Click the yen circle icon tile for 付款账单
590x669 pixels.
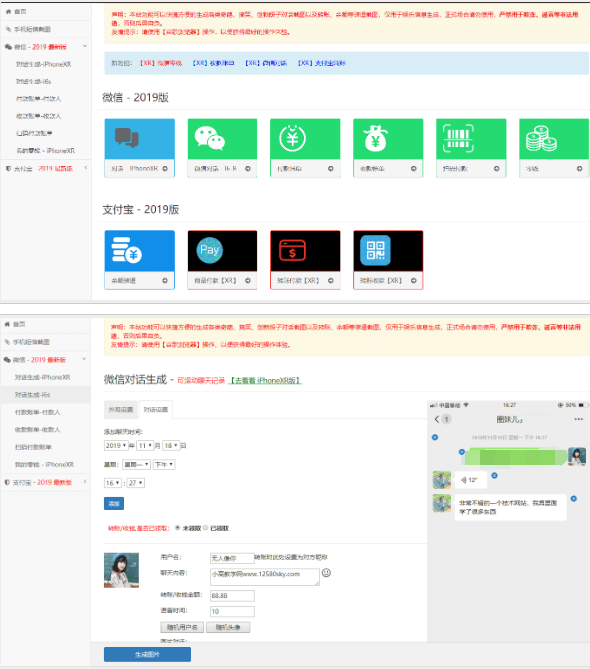pyautogui.click(x=292, y=138)
